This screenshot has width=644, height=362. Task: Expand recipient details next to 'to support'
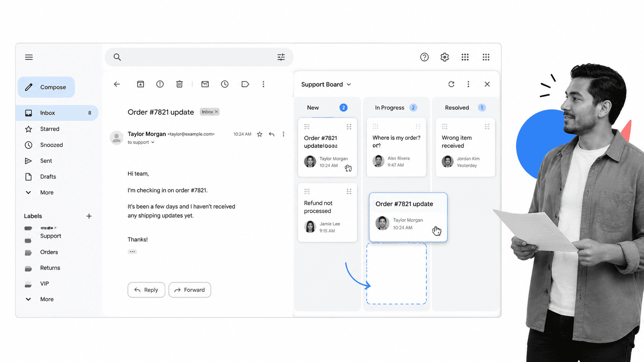[x=153, y=143]
